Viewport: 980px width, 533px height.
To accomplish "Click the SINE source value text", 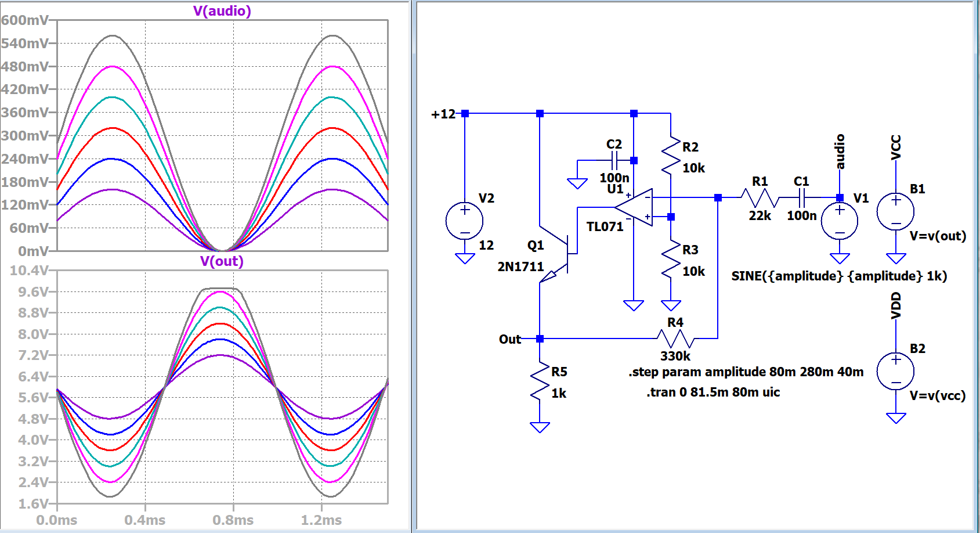I will (x=838, y=276).
